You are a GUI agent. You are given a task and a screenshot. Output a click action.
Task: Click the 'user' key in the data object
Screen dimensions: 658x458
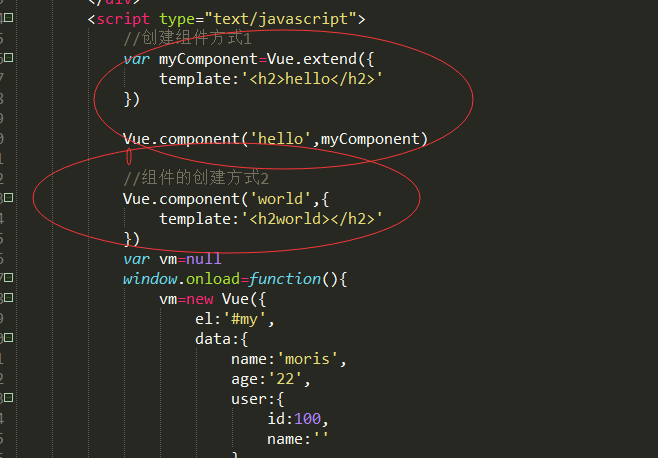(x=249, y=399)
